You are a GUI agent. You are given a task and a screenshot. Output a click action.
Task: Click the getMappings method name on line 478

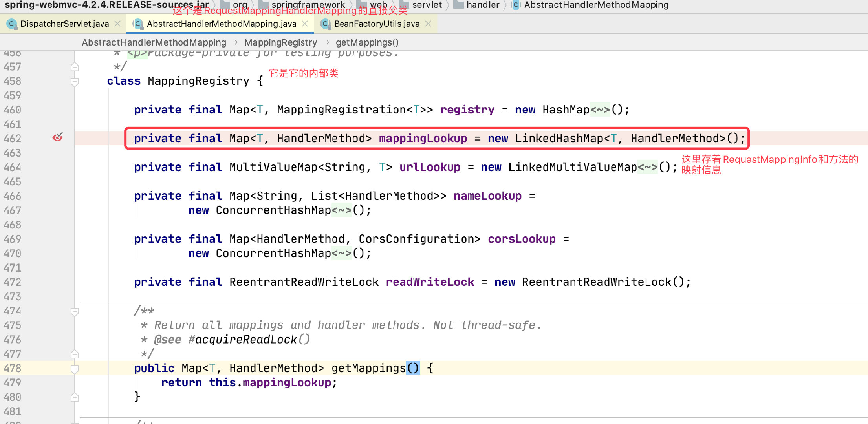click(x=368, y=369)
